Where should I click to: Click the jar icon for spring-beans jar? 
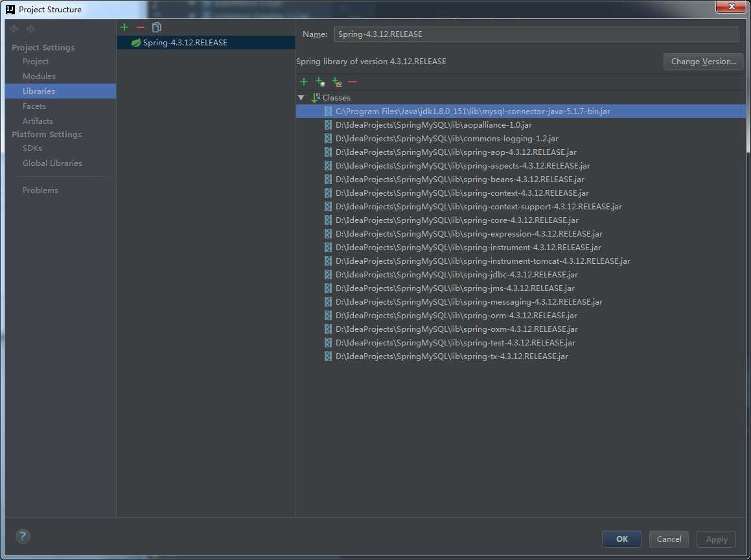point(328,179)
